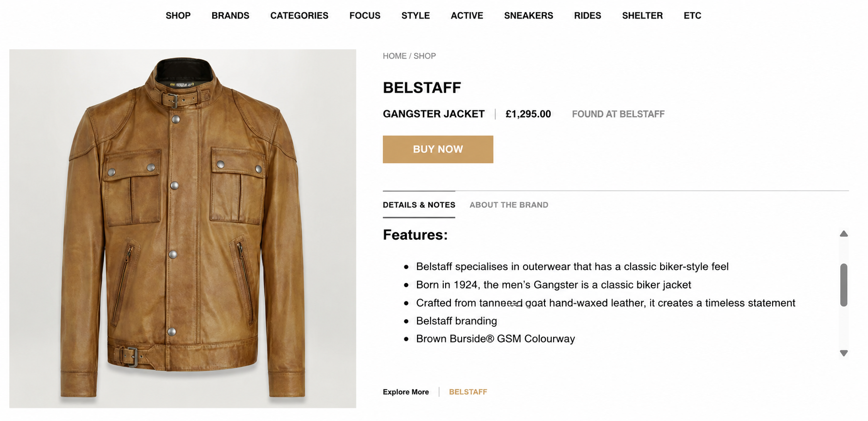
Task: Click the scroll down arrow in features panel
Action: (843, 353)
